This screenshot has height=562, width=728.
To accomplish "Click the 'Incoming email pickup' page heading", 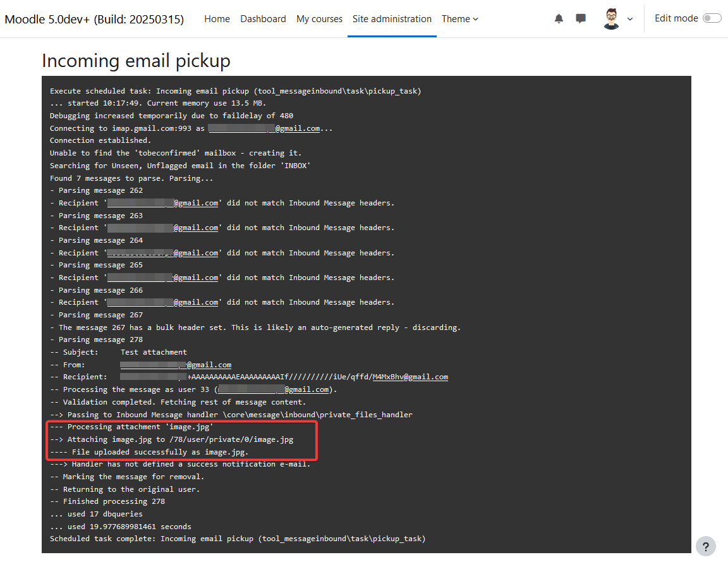I will pos(136,61).
